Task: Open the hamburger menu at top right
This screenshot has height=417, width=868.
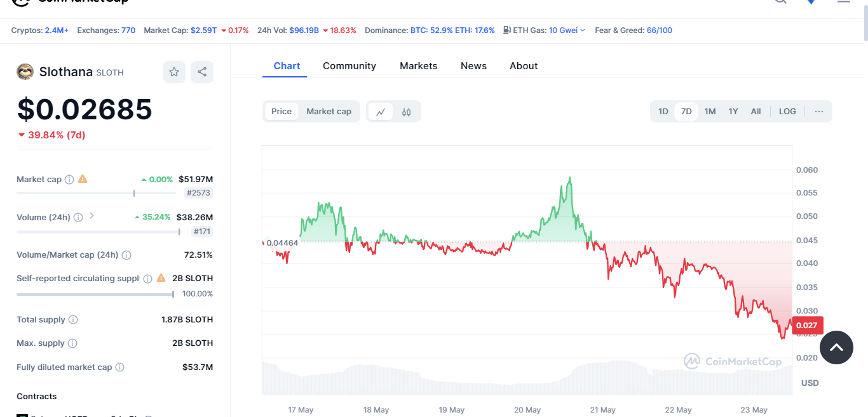Action: [x=843, y=2]
